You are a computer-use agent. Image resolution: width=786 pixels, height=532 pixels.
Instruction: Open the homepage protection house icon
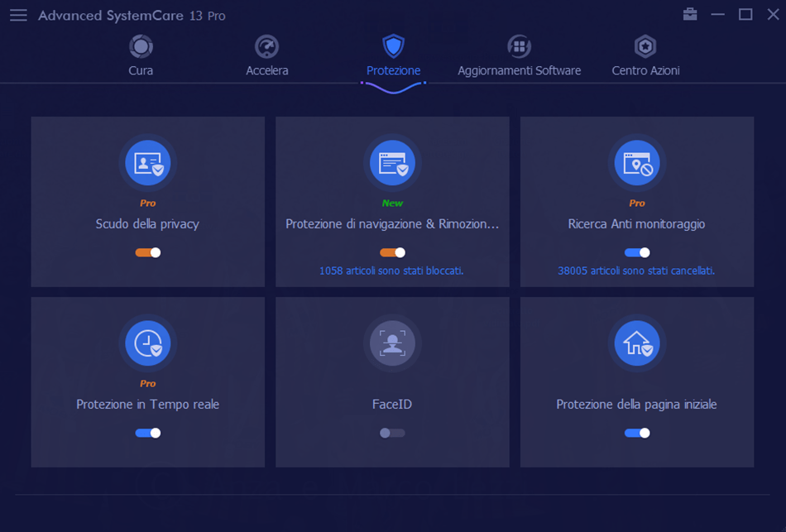pyautogui.click(x=637, y=343)
